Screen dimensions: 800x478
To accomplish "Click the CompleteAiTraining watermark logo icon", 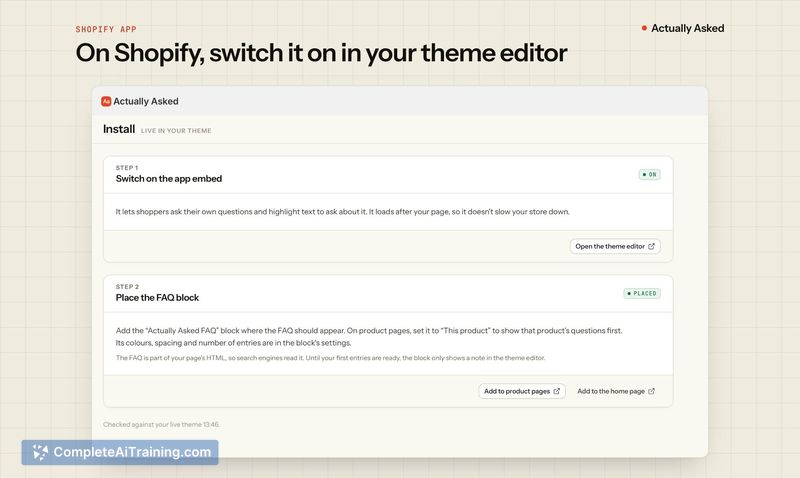I will 40,452.
